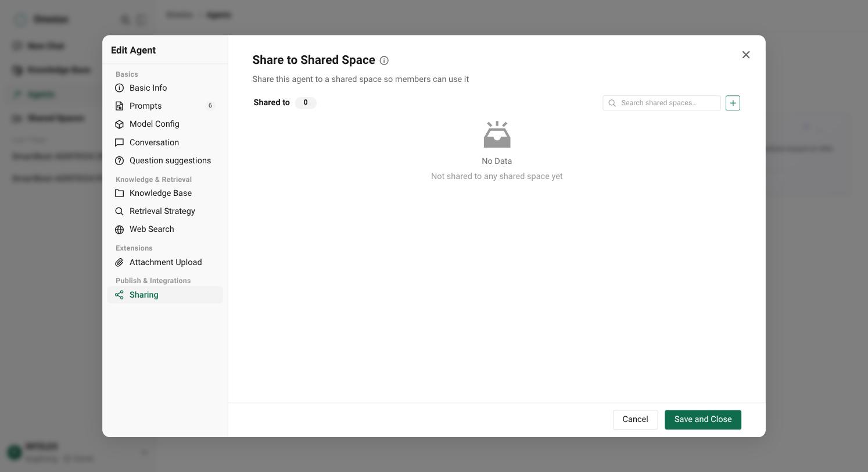Viewport: 868px width, 472px height.
Task: Click Cancel to discard changes
Action: click(635, 420)
